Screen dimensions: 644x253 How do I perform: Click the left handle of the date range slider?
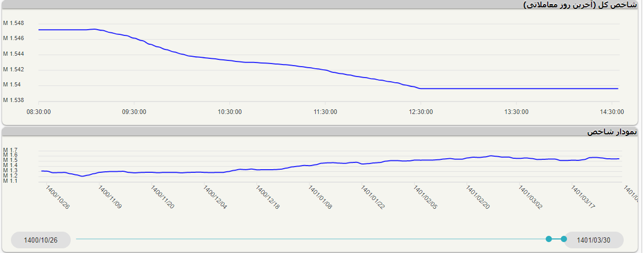tap(548, 239)
